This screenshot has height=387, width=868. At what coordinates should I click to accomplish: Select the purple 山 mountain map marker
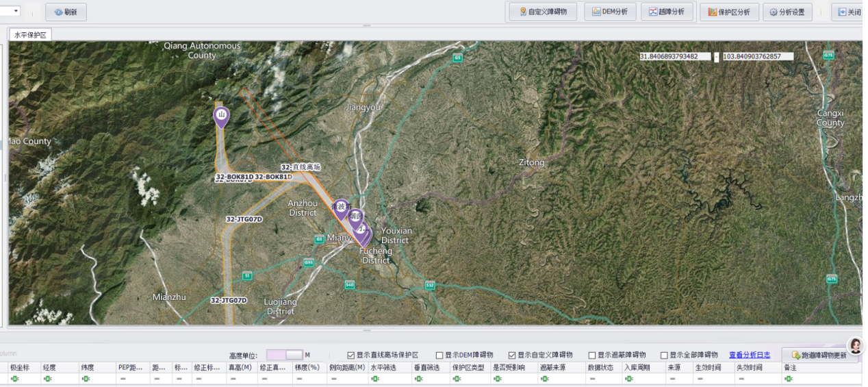[221, 117]
